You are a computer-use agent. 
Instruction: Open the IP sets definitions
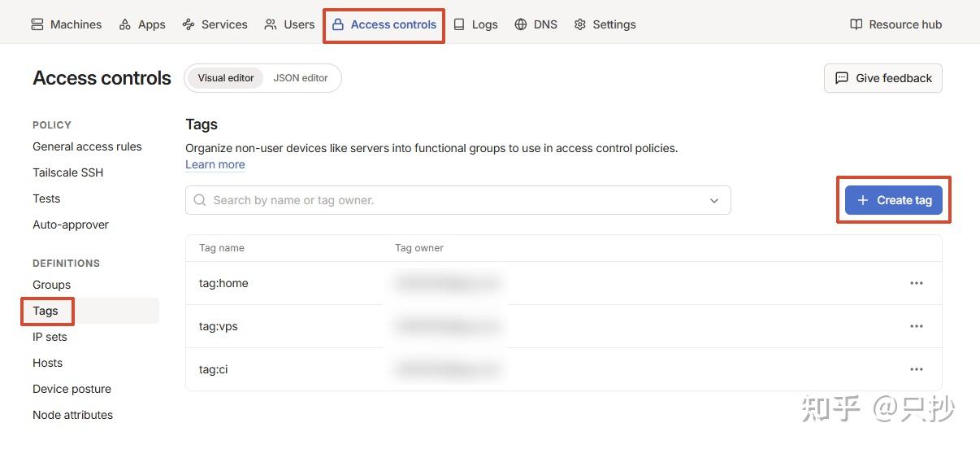pyautogui.click(x=50, y=337)
